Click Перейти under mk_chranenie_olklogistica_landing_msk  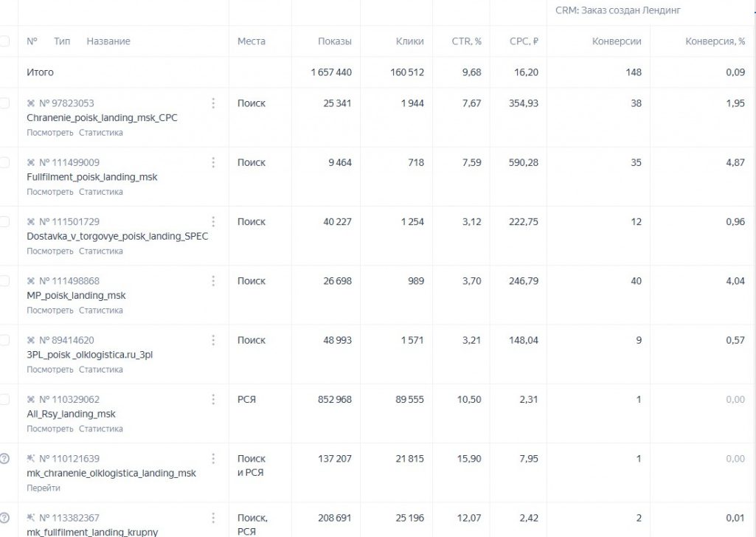(44, 488)
